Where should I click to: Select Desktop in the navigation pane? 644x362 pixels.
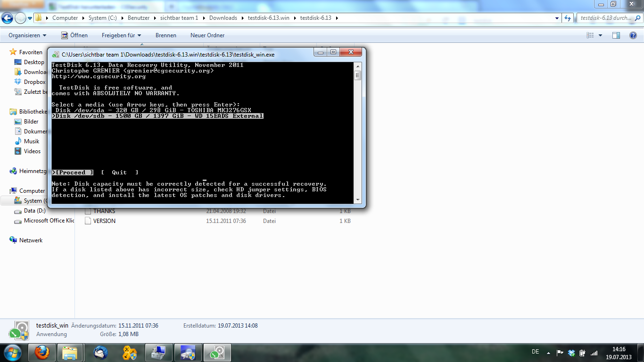pyautogui.click(x=34, y=62)
